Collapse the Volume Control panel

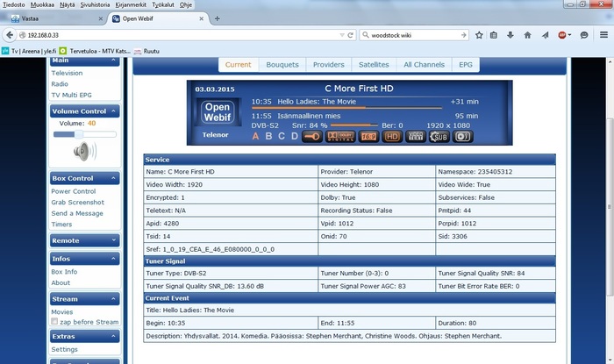115,111
